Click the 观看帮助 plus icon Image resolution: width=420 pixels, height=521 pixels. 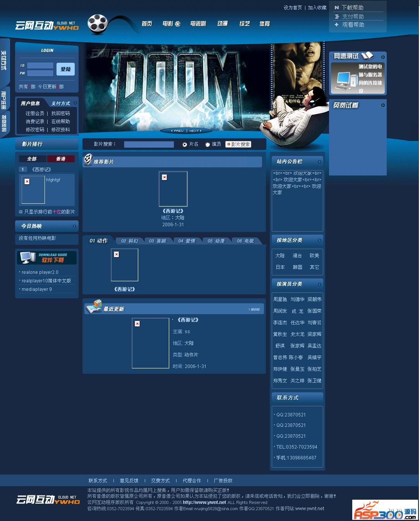(337, 24)
